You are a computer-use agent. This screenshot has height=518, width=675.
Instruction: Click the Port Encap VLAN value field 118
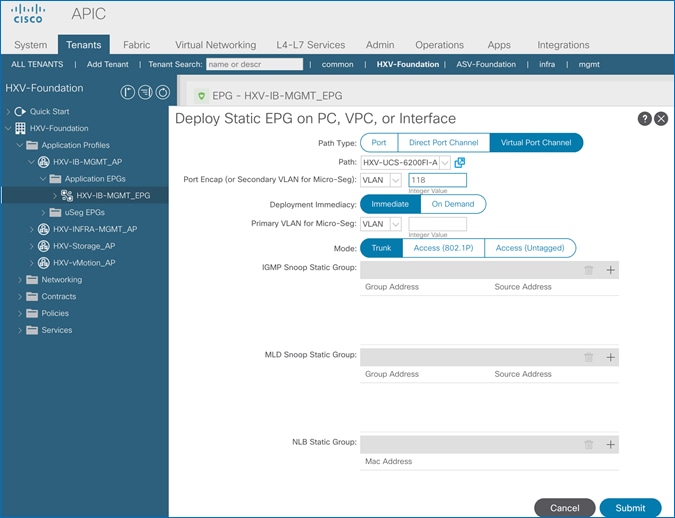(437, 180)
